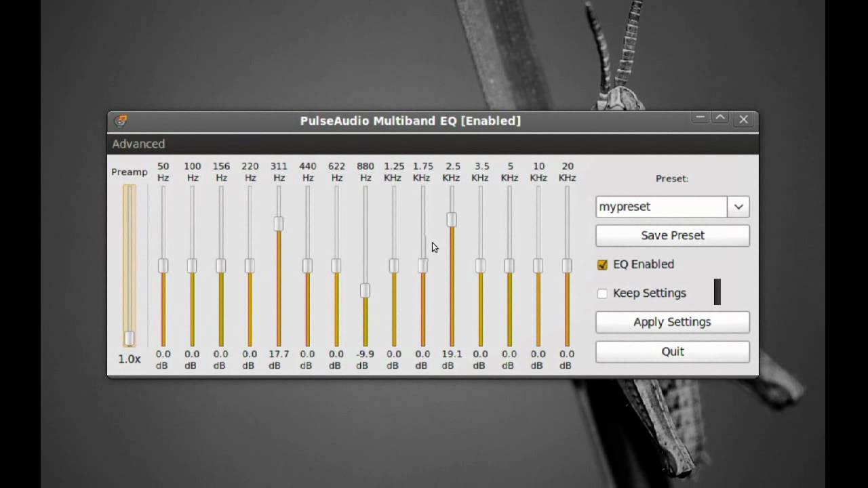This screenshot has height=488, width=868.
Task: Click the 311 Hz band slider handle
Action: [x=278, y=224]
